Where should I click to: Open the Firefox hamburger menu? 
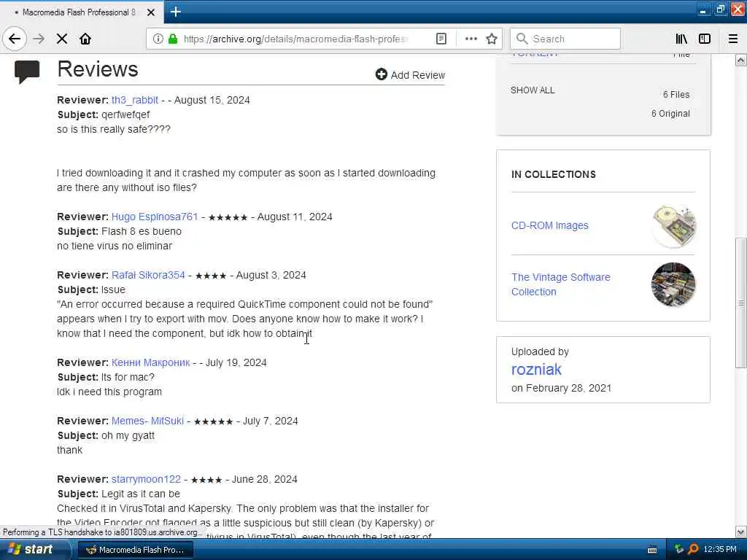pyautogui.click(x=732, y=39)
